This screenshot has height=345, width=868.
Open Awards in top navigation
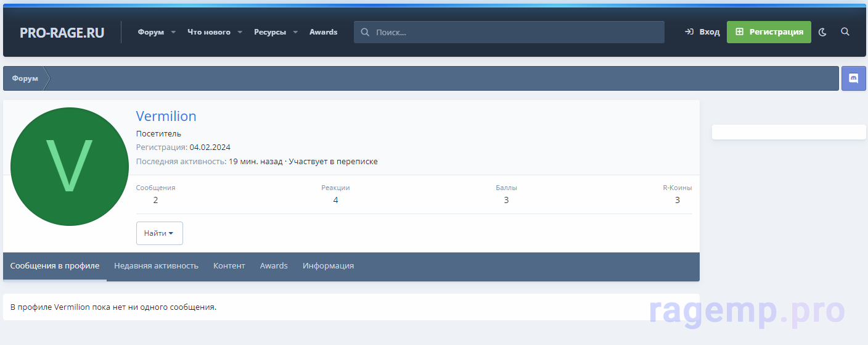(x=323, y=32)
